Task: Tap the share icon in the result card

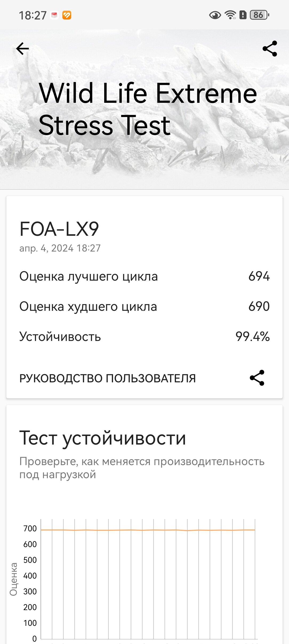Action: [257, 378]
